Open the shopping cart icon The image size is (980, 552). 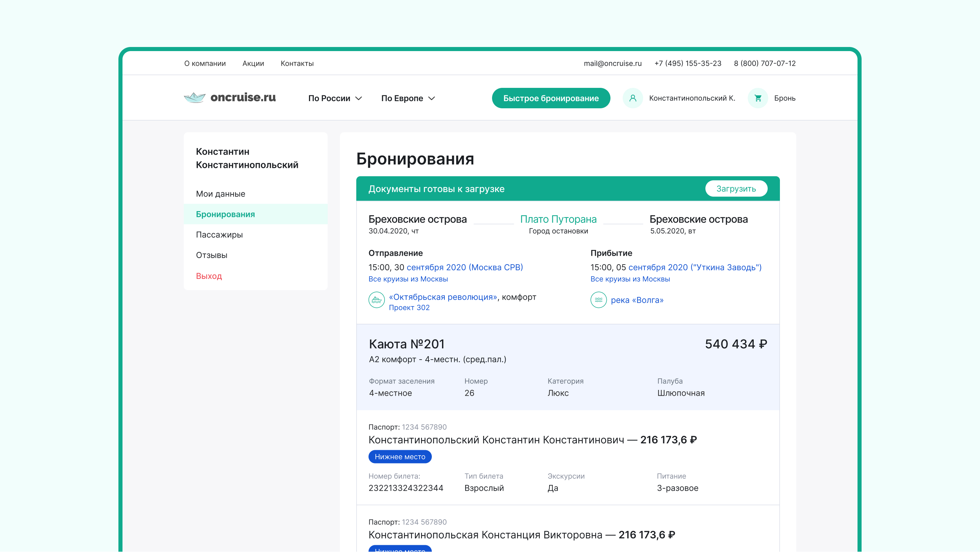pos(758,98)
